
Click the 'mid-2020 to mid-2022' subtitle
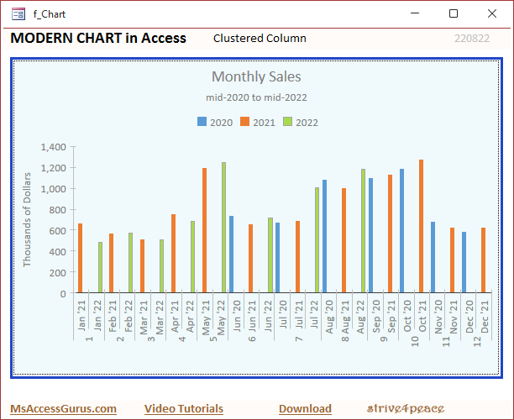[256, 98]
